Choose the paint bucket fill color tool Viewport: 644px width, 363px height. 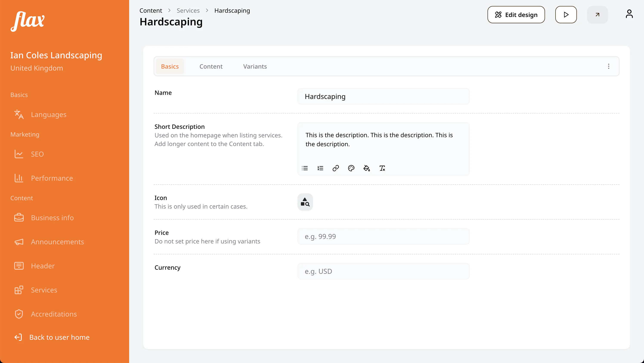367,168
